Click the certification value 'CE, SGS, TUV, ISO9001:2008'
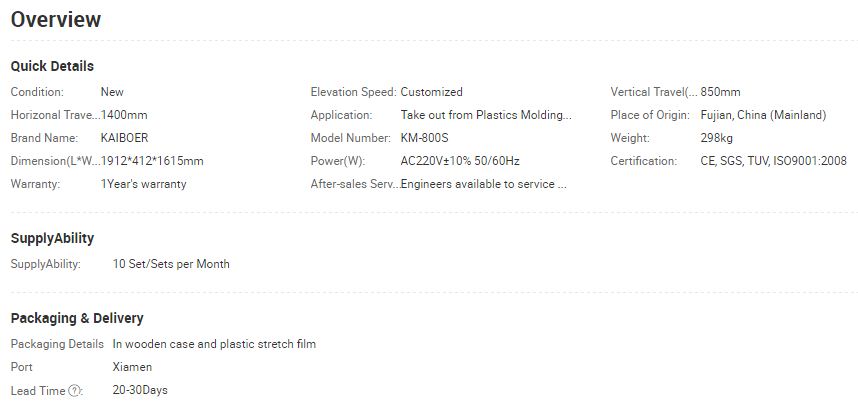 coord(773,161)
